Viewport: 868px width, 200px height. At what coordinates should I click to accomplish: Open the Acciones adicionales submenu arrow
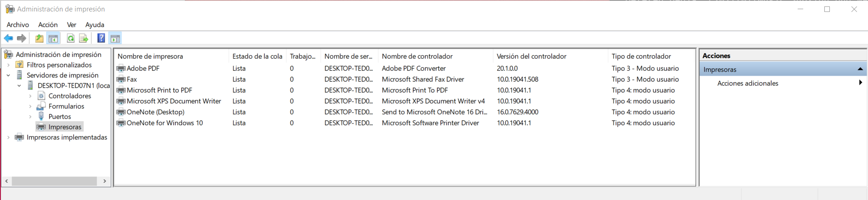(860, 83)
